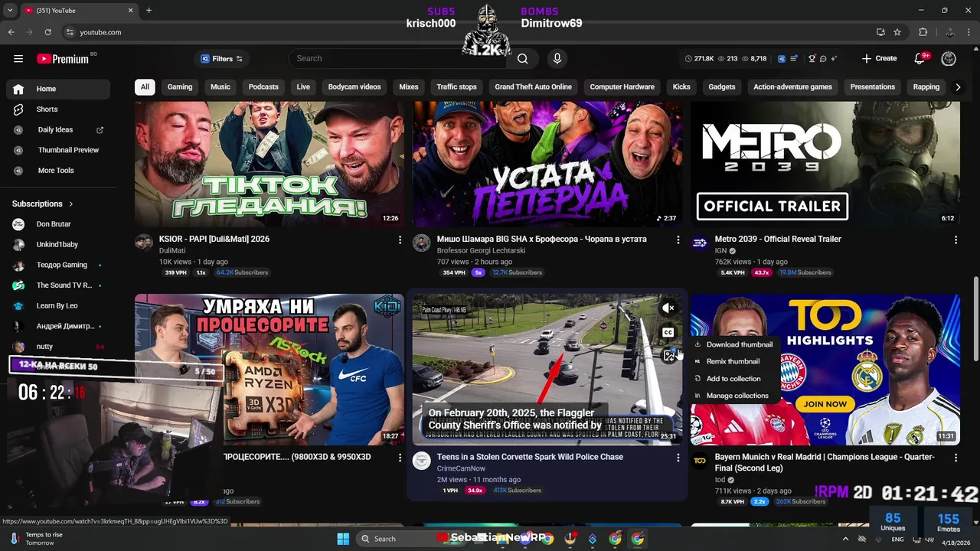This screenshot has width=980, height=551.
Task: Open the account avatar menu
Action: tap(949, 59)
